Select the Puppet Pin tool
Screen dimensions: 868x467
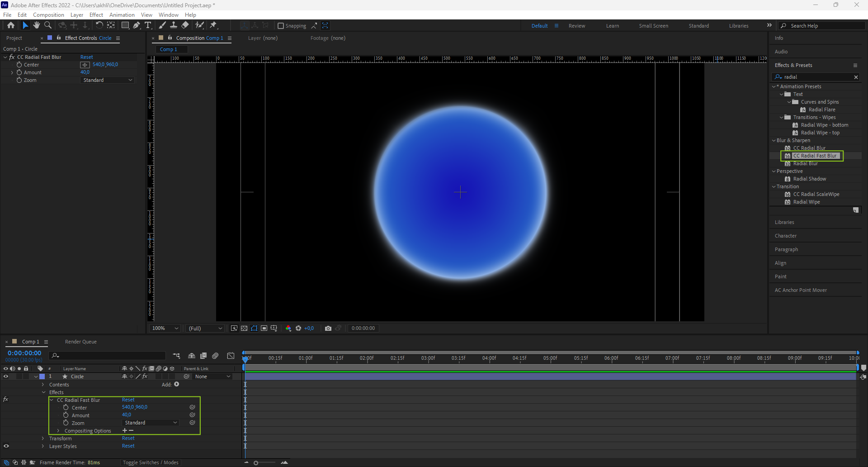point(213,25)
